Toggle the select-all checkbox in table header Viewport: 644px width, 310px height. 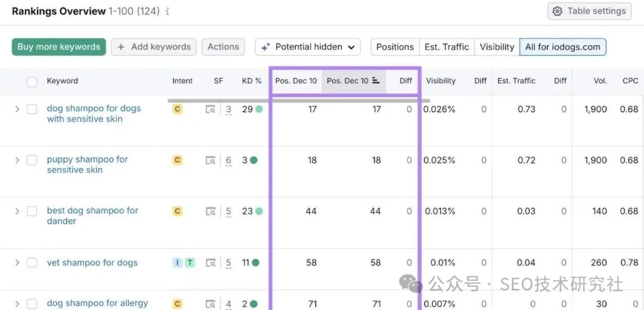pyautogui.click(x=32, y=82)
